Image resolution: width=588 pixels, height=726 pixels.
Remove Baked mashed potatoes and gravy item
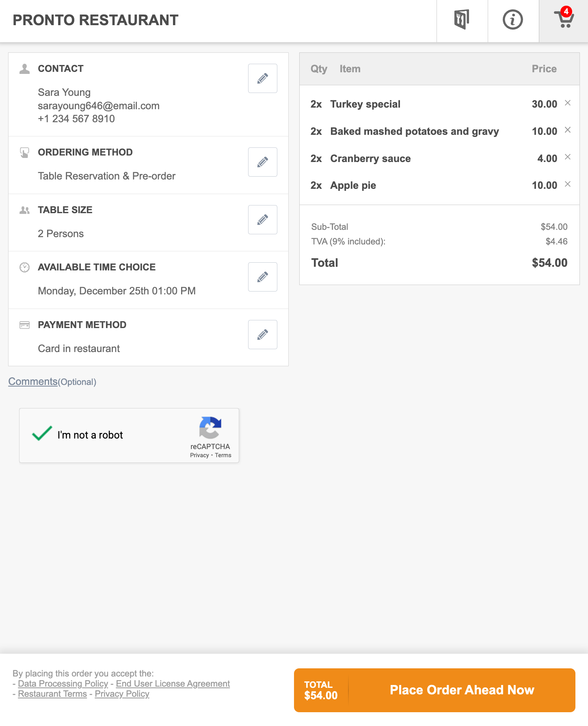pos(568,130)
